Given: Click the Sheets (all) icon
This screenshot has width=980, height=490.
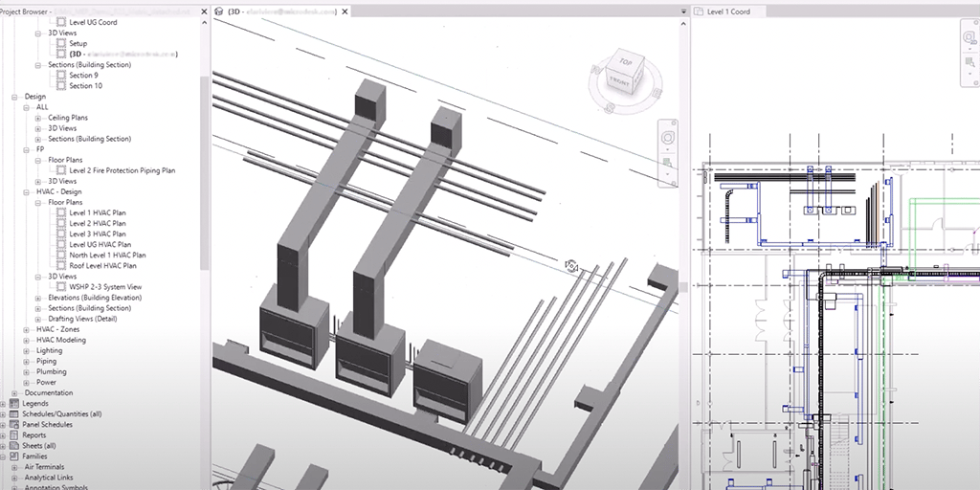Looking at the screenshot, I should coord(13,446).
